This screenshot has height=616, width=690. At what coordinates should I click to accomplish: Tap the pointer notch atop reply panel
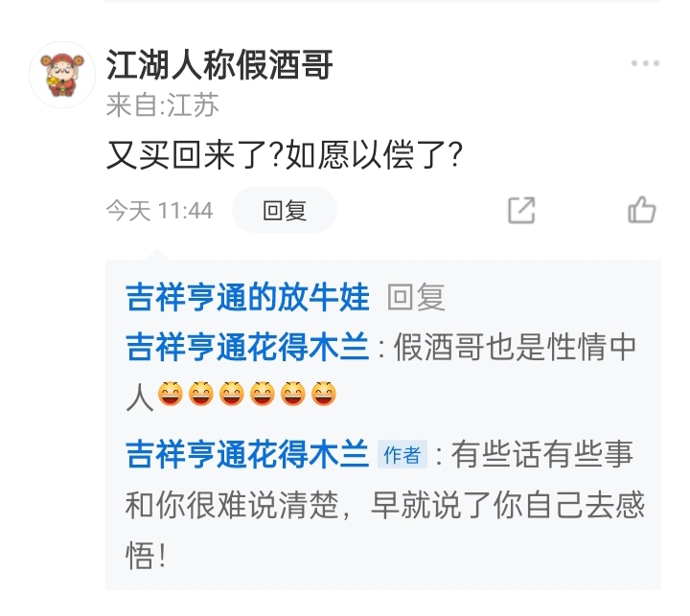(156, 255)
